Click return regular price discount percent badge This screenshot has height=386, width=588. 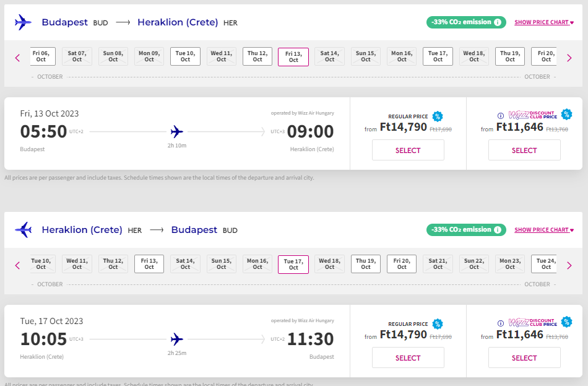(x=438, y=323)
